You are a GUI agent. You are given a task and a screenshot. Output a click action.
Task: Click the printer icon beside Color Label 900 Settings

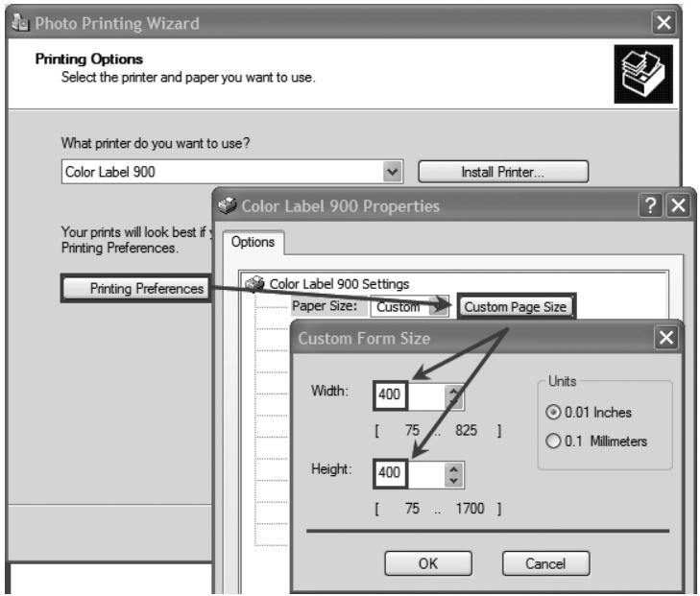(254, 284)
